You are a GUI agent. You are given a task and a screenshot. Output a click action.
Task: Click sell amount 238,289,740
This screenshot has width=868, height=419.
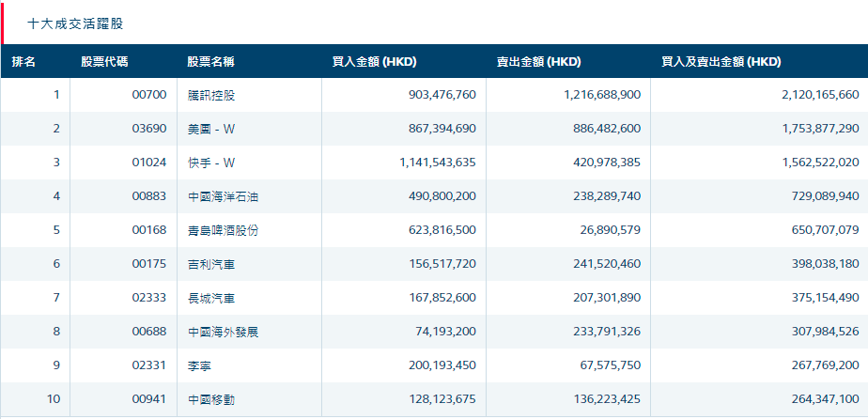click(607, 196)
